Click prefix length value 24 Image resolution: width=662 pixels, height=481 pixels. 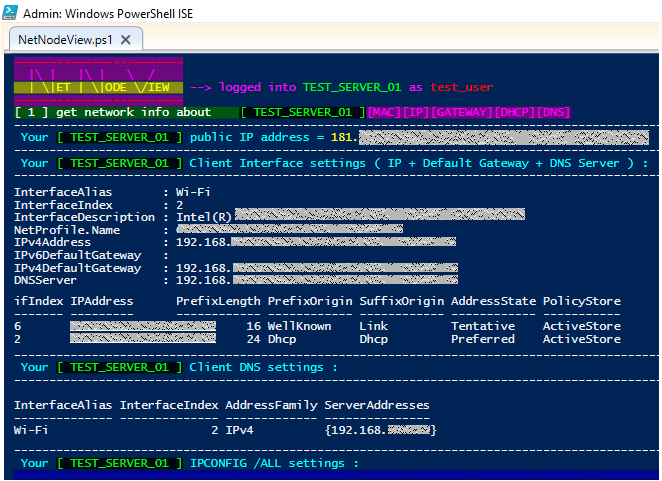coord(253,339)
